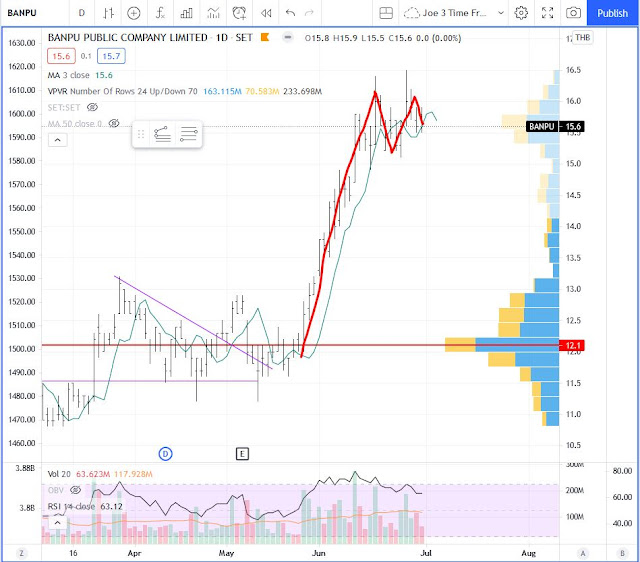Select the Vol 20 indicator label
Image resolution: width=640 pixels, height=562 pixels.
tap(59, 474)
